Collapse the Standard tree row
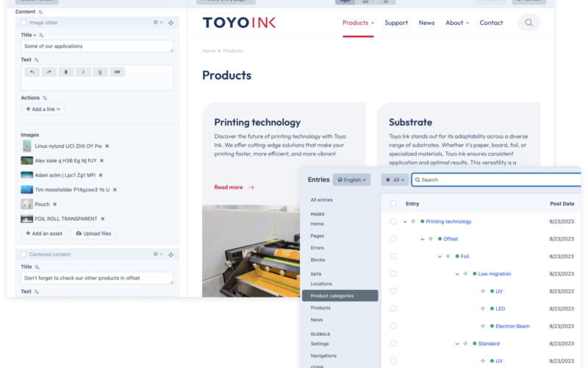 457,344
